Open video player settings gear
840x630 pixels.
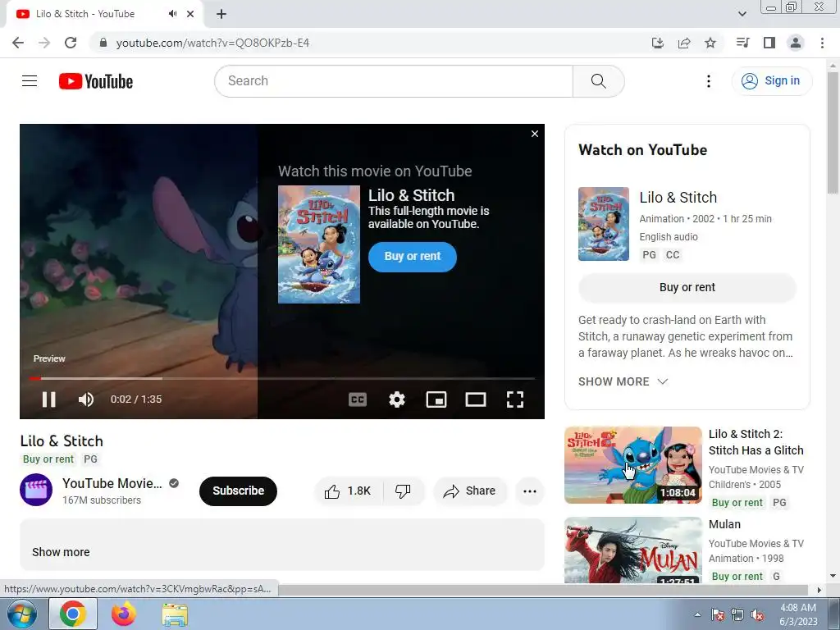[397, 399]
